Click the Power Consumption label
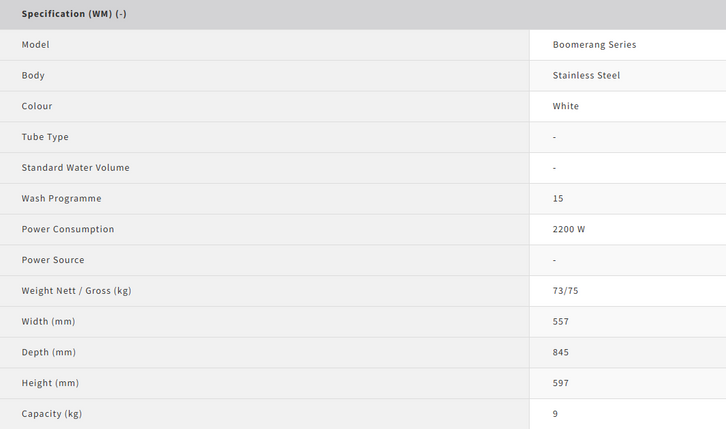Viewport: 726px width, 429px height. [x=68, y=229]
